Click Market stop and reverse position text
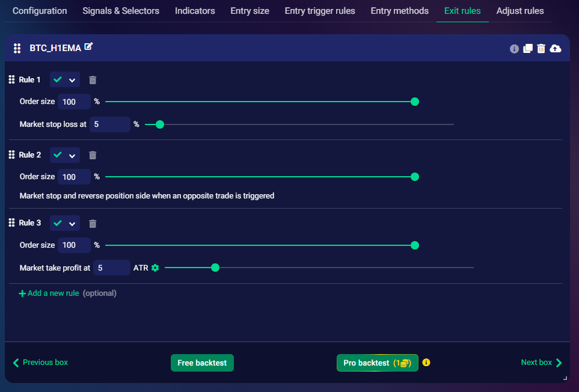This screenshot has height=392, width=579. click(147, 195)
